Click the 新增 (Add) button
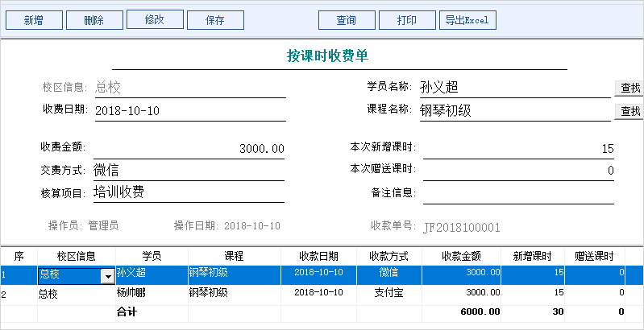644x330 pixels. click(33, 21)
